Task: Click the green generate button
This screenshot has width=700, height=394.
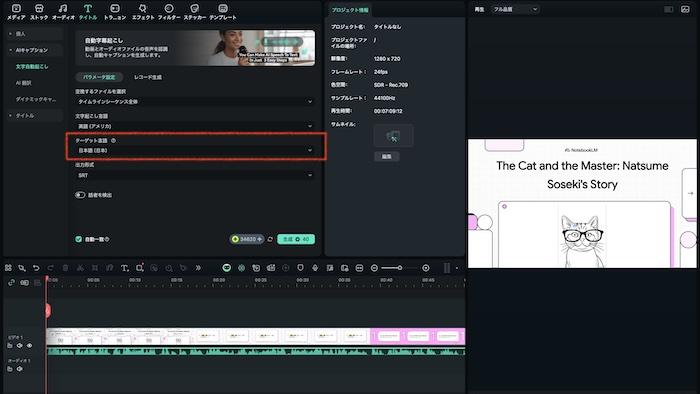Action: pyautogui.click(x=296, y=239)
